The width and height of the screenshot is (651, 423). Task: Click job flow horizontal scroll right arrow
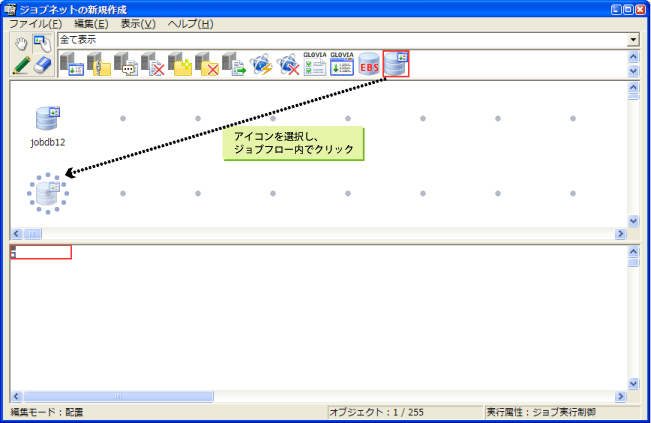[620, 234]
